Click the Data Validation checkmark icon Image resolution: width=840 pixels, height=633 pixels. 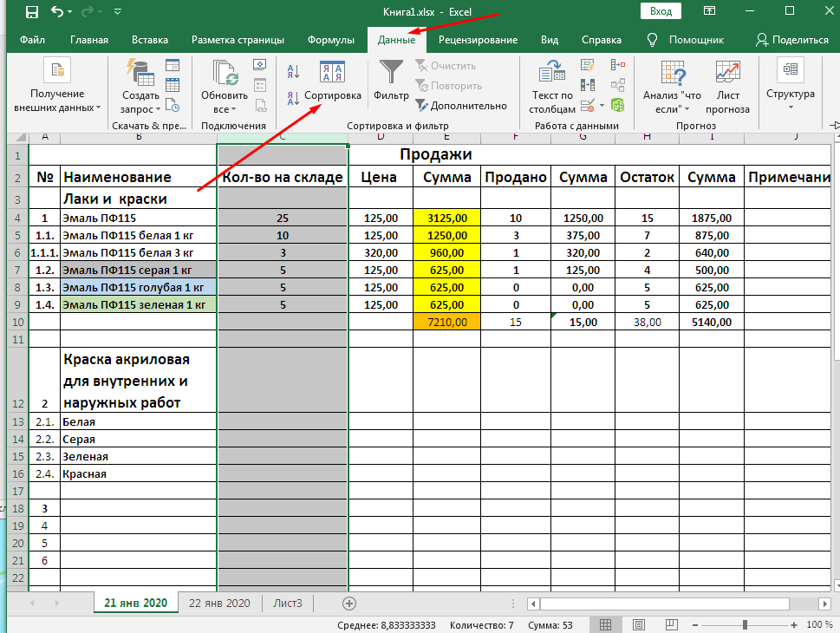point(588,105)
